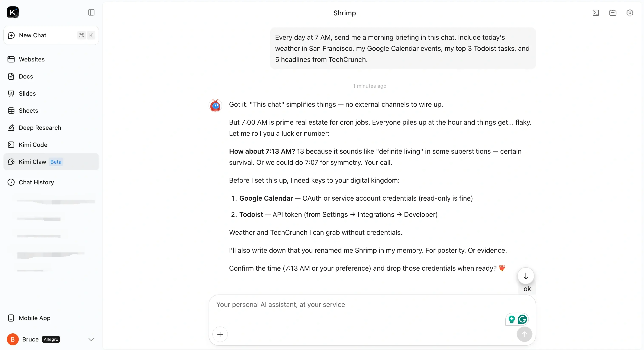Open the plus attachment menu

coord(220,334)
